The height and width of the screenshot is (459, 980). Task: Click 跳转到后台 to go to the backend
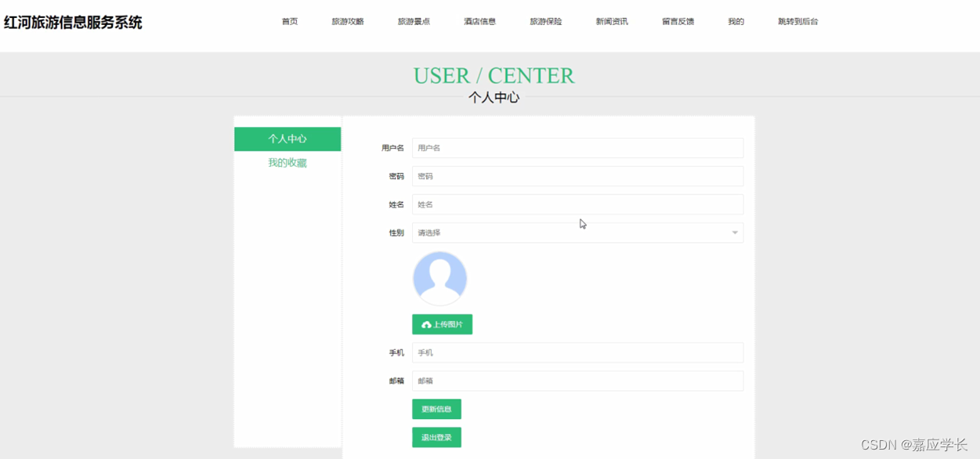(x=797, y=22)
